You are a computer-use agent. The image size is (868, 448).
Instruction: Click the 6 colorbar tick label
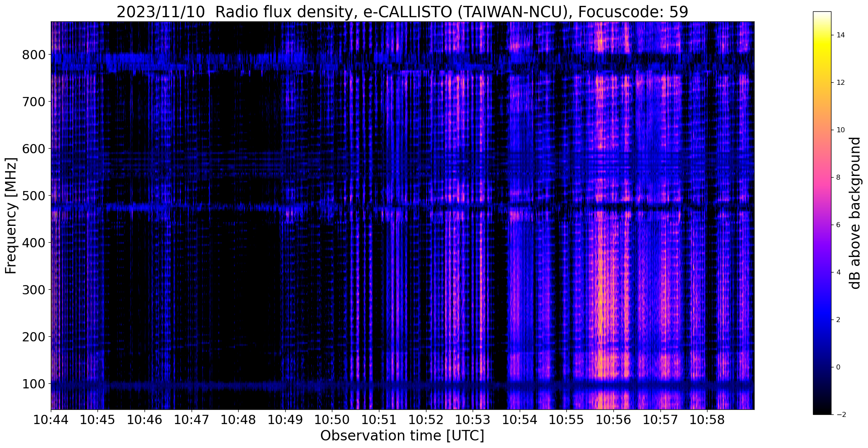(x=839, y=225)
